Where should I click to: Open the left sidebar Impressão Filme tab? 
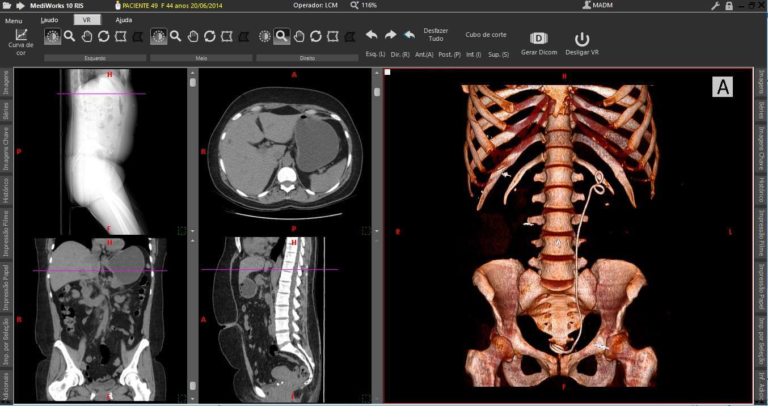5,233
